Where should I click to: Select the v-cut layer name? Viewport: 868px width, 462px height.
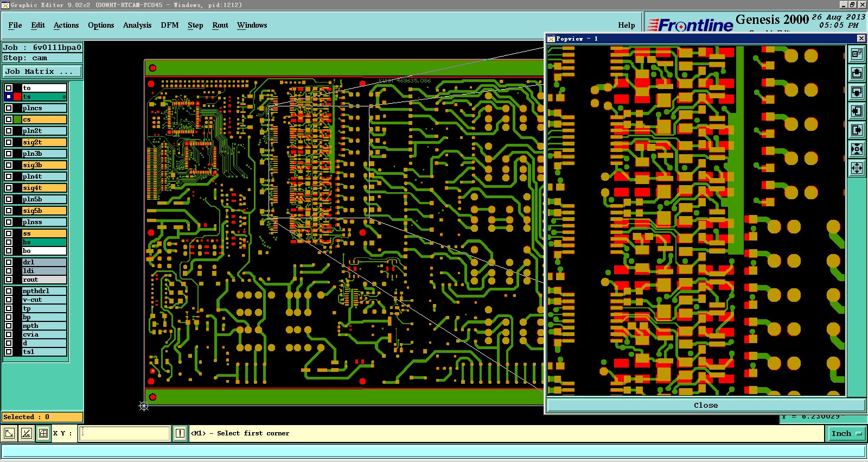pos(44,300)
